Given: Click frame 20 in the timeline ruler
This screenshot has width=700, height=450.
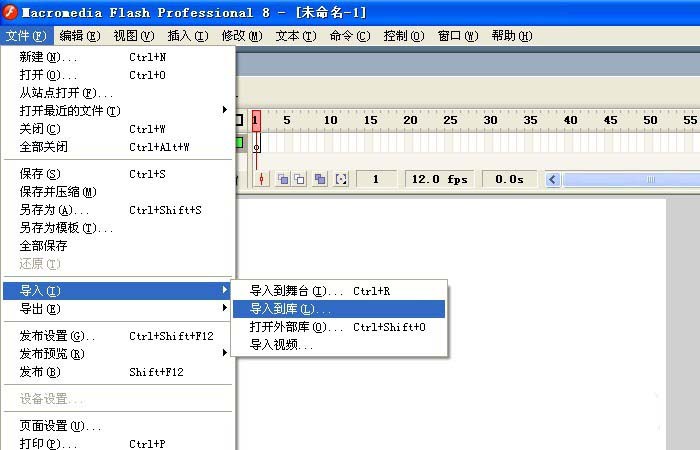Looking at the screenshot, I should 410,120.
